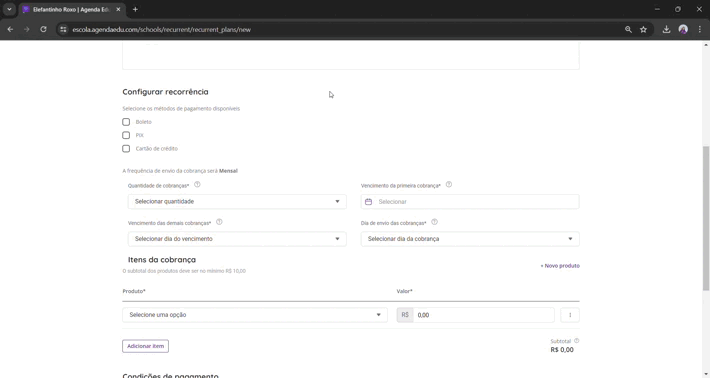Screen dimensions: 710x378
Task: Check the Cartão de crédito option
Action: tap(126, 148)
